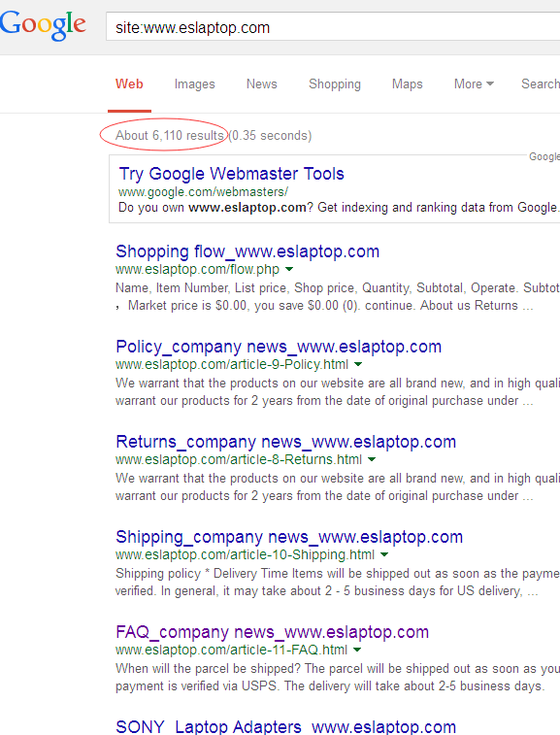560x735 pixels.
Task: Click the www.eslaptop.com/flow.php URL text
Action: [197, 270]
